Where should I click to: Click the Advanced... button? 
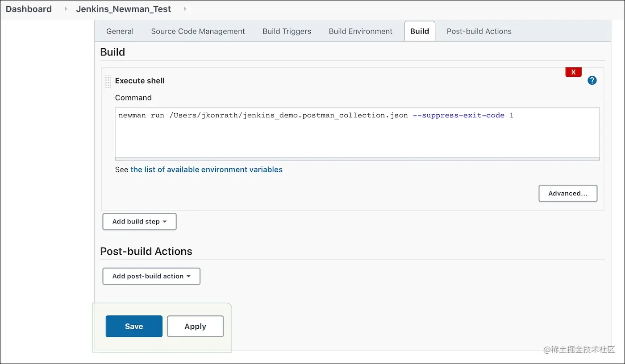pos(568,194)
